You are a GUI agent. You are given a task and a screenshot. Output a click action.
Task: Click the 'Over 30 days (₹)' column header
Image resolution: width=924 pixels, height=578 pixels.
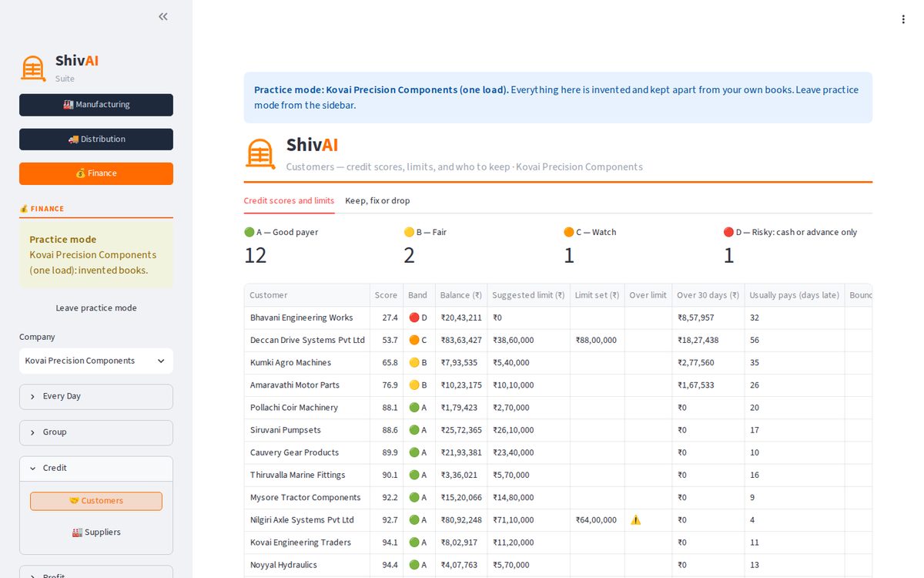click(x=708, y=295)
